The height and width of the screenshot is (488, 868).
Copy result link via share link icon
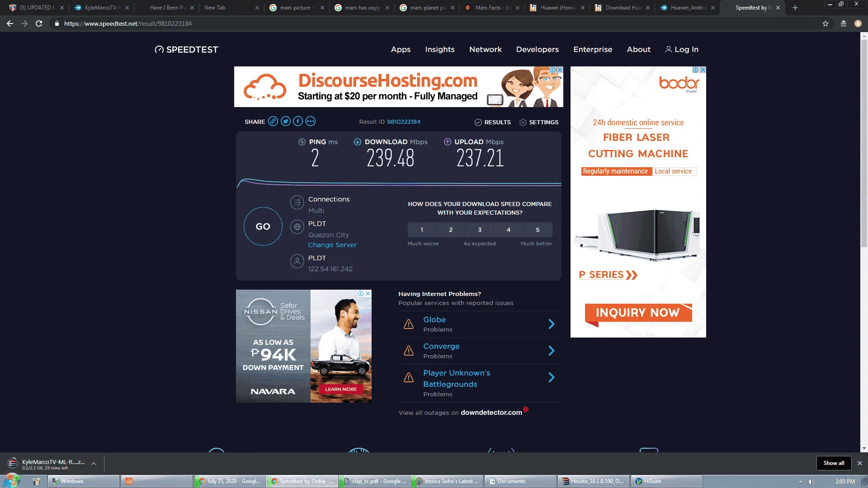[x=273, y=122]
